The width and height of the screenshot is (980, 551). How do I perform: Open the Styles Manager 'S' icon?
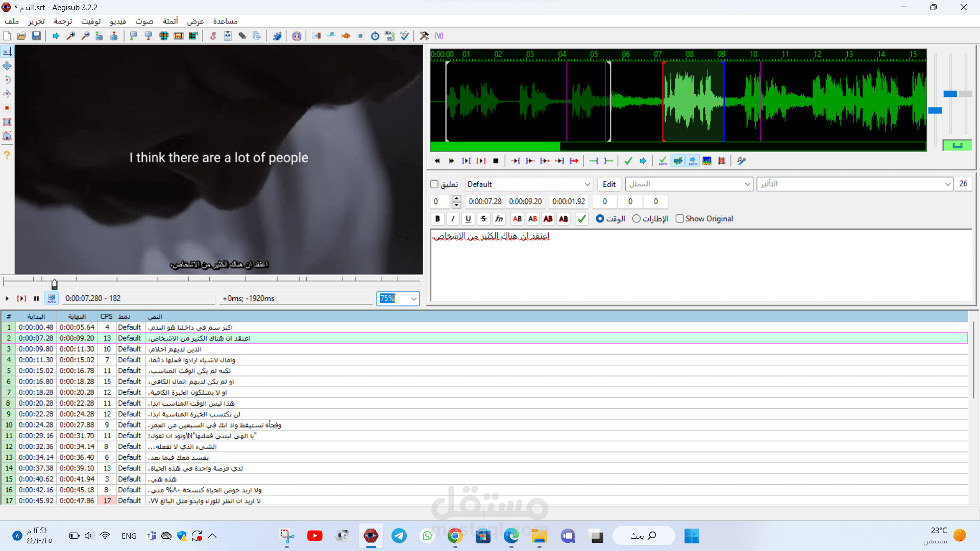click(x=213, y=36)
